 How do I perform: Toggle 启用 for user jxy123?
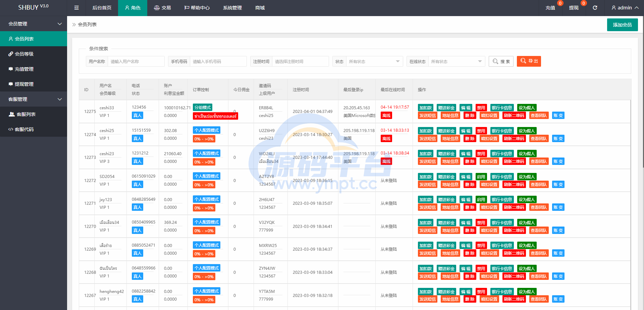tap(481, 199)
